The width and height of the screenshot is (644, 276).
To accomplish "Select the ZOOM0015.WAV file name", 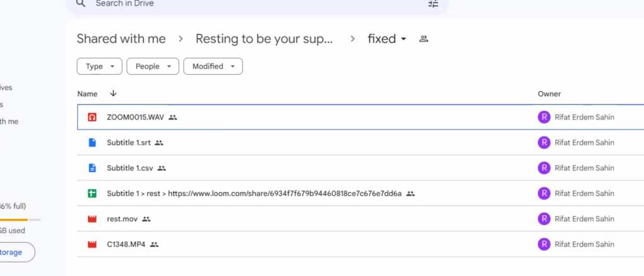I will (135, 118).
